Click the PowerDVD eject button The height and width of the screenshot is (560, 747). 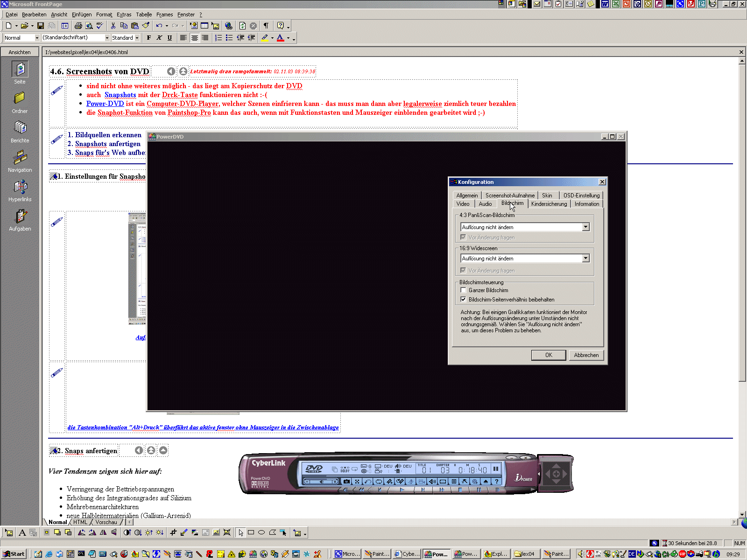click(x=486, y=481)
